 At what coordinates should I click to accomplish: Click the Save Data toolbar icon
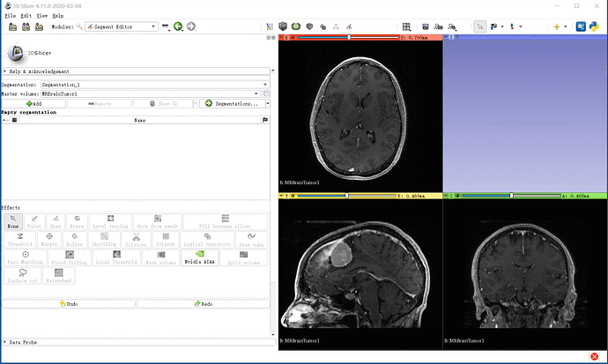[39, 26]
